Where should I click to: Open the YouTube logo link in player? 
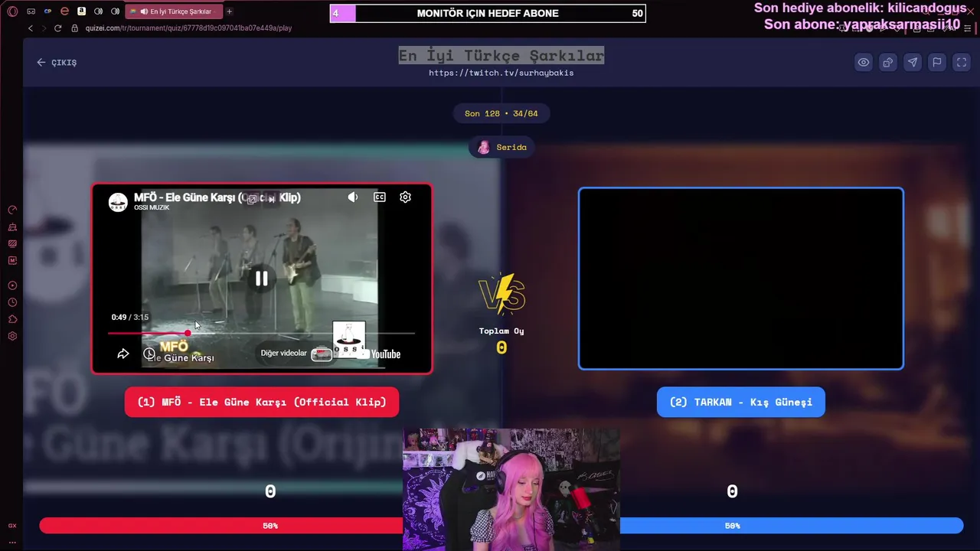point(381,354)
